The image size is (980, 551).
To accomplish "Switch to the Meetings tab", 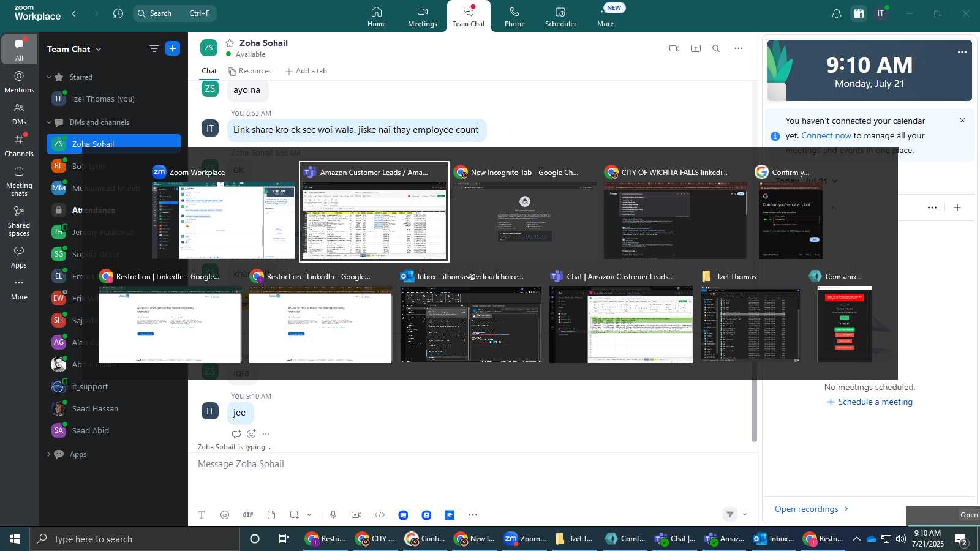I will click(423, 17).
